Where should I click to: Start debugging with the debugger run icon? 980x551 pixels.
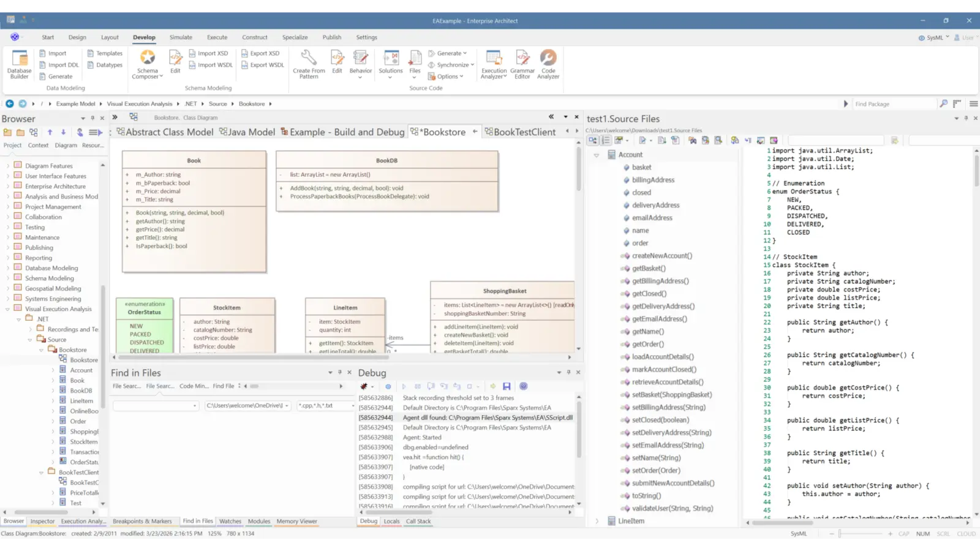coord(404,386)
